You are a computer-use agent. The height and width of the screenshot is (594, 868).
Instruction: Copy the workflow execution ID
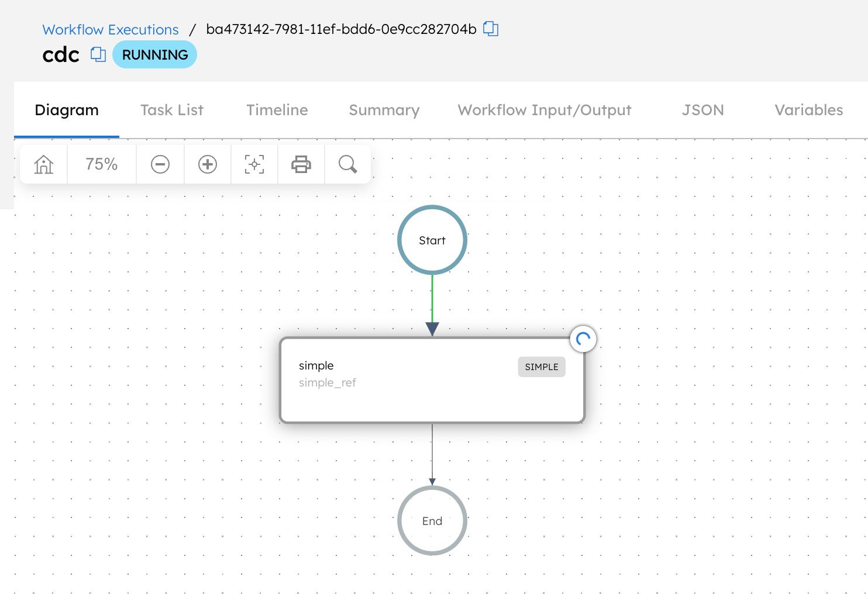(491, 29)
